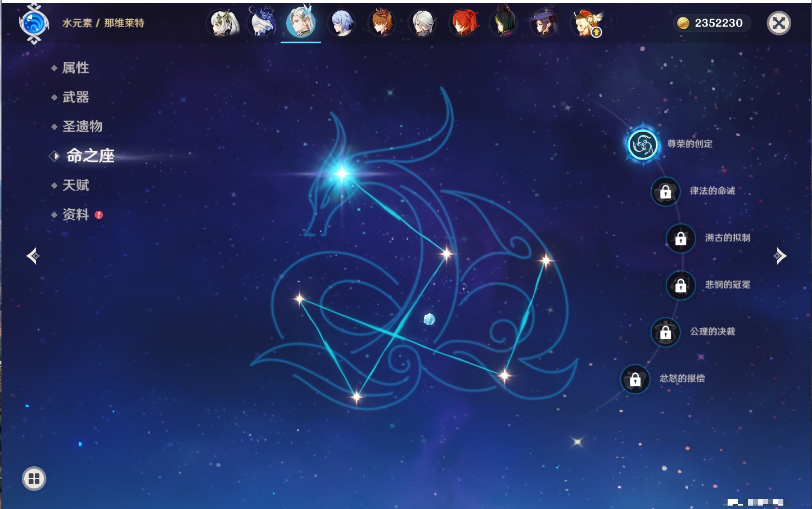The image size is (812, 509).
Task: Open the 圣遗物 artifacts tab
Action: point(82,127)
